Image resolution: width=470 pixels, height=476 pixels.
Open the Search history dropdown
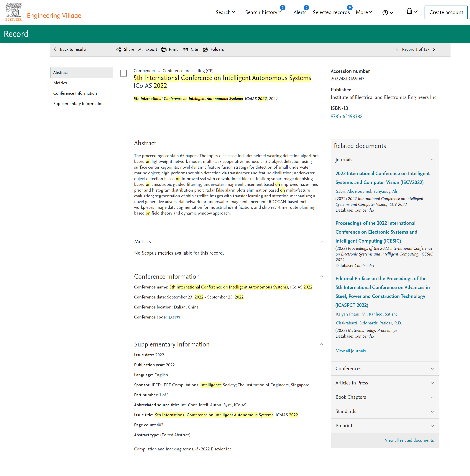(x=263, y=12)
